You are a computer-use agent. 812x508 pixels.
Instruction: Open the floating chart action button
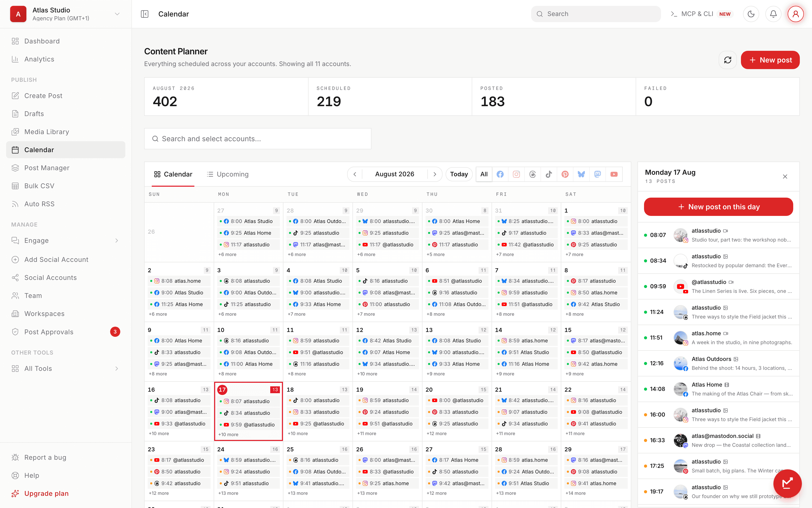787,483
